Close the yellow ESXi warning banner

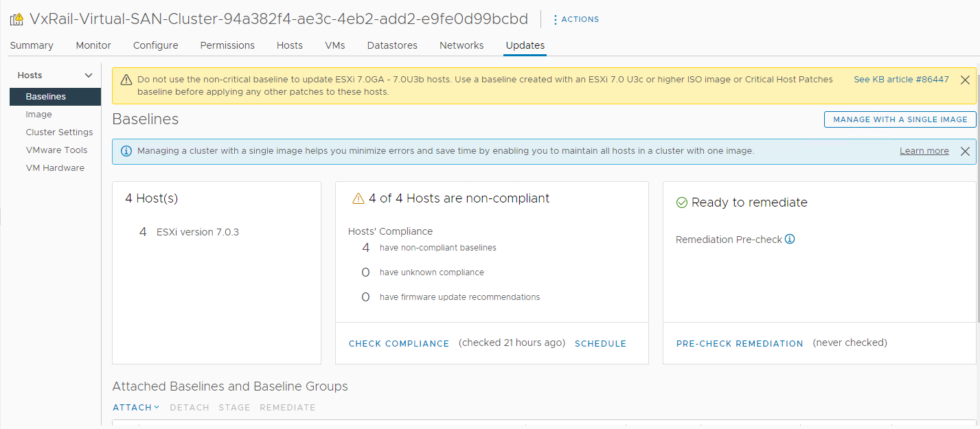click(x=965, y=80)
